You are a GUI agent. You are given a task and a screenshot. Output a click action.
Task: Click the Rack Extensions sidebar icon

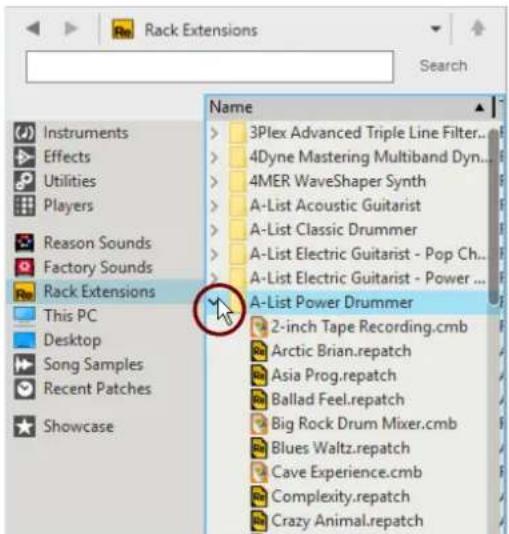point(24,292)
